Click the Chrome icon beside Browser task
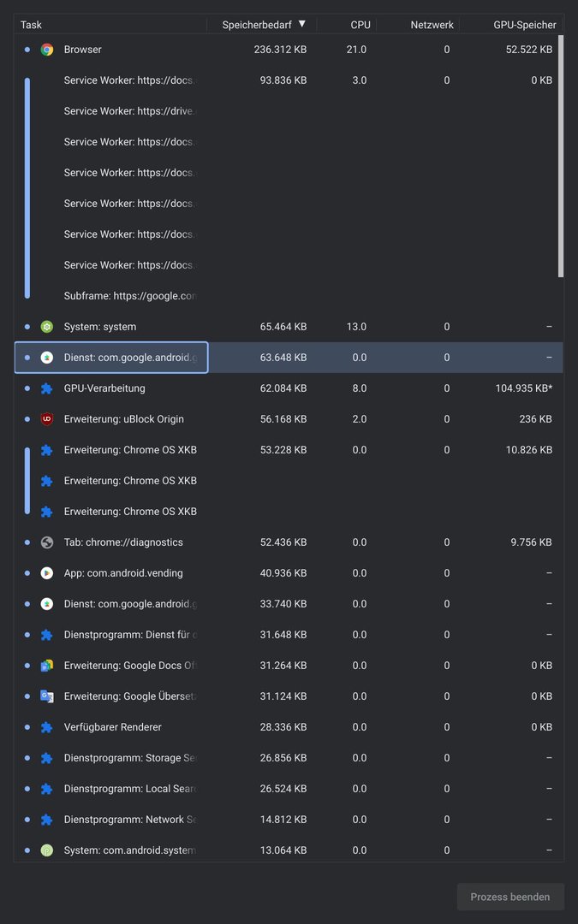 click(47, 50)
